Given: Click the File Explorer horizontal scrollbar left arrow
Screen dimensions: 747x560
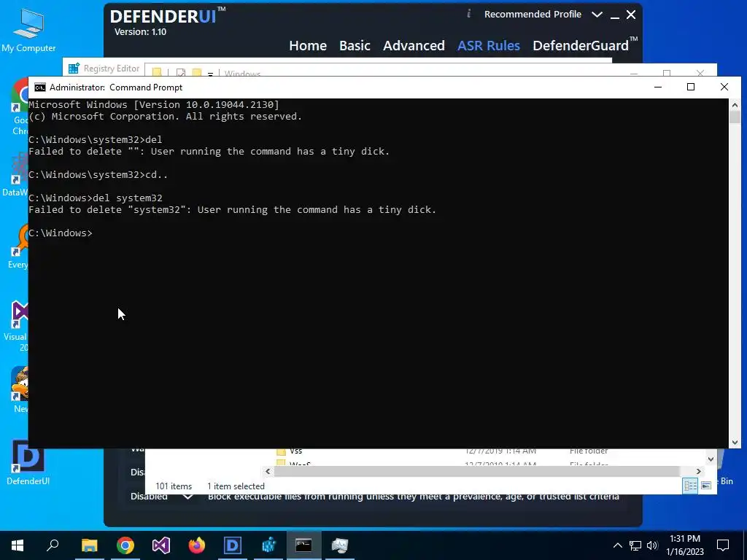Looking at the screenshot, I should click(268, 472).
